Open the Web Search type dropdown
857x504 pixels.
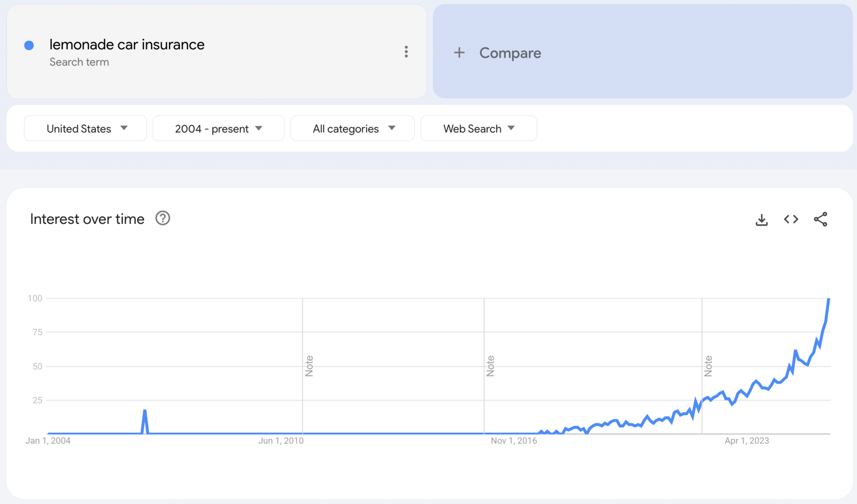click(478, 128)
